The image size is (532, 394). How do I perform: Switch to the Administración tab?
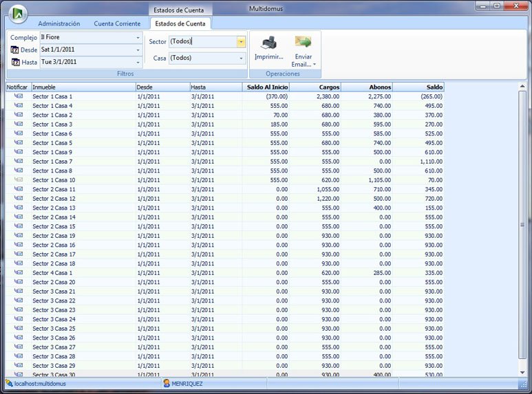click(58, 23)
